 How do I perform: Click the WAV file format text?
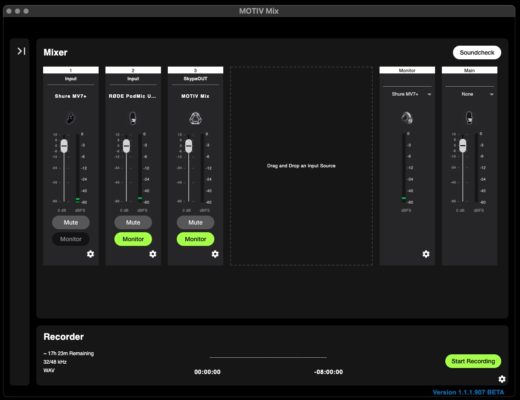click(49, 370)
